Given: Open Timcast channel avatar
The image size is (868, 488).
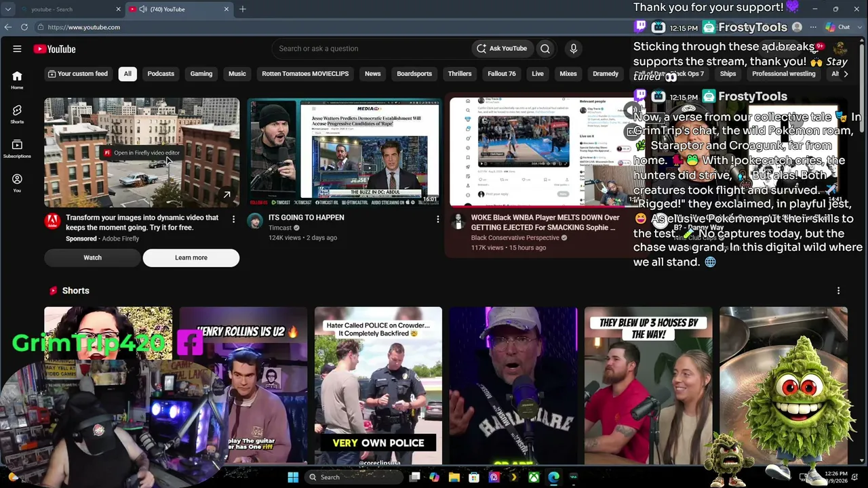Looking at the screenshot, I should click(255, 221).
